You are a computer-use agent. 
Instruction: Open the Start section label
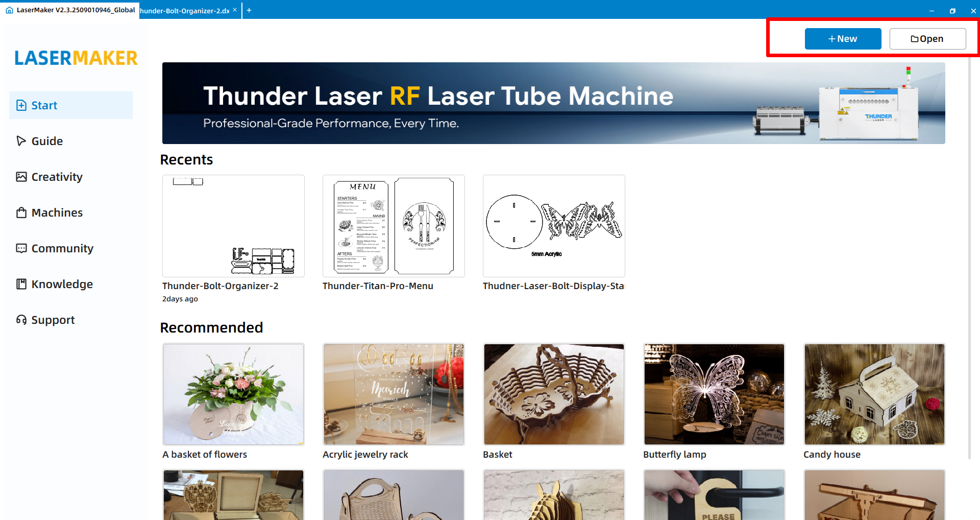point(44,105)
